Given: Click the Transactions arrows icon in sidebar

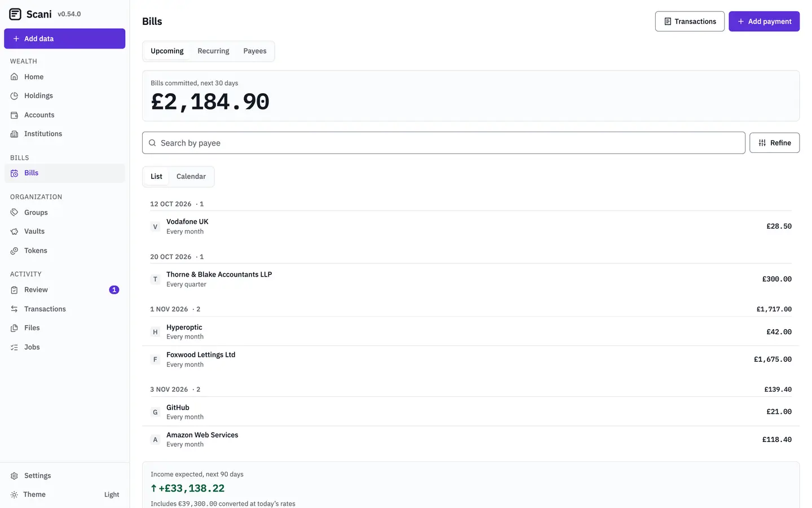Looking at the screenshot, I should [14, 309].
